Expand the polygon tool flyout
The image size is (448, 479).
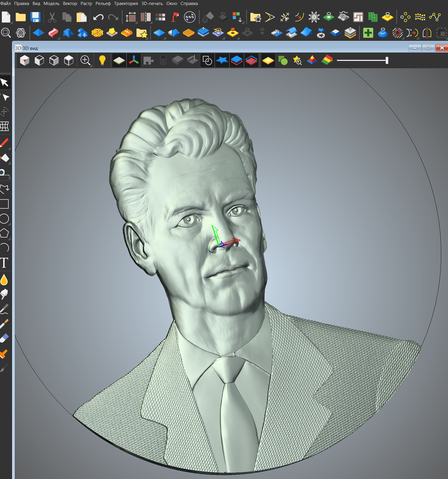point(10,239)
